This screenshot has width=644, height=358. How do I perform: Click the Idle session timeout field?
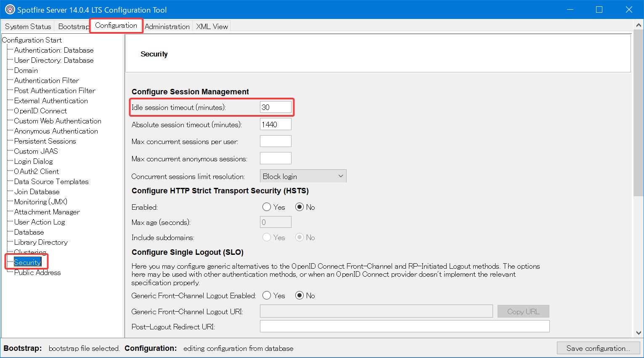point(276,107)
